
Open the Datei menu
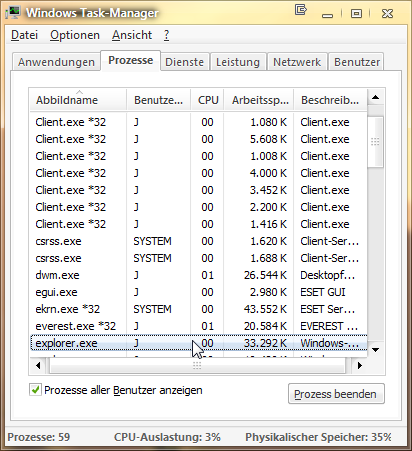coord(24,35)
